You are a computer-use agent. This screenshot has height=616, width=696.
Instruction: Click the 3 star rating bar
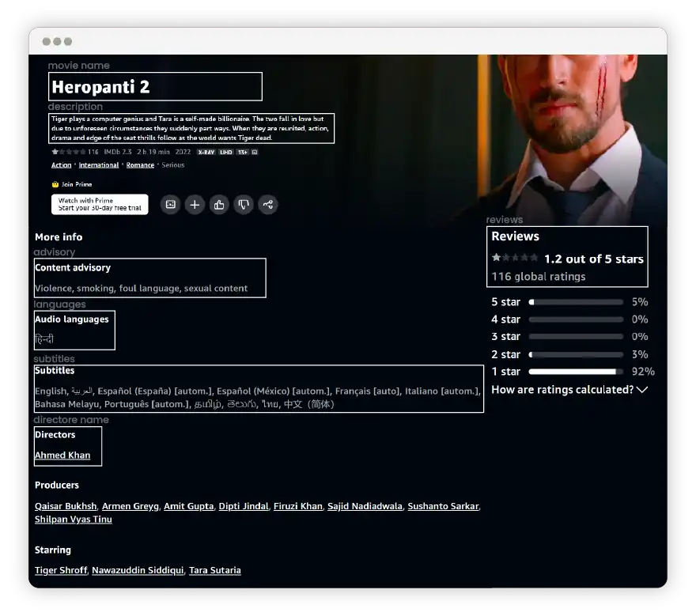576,337
